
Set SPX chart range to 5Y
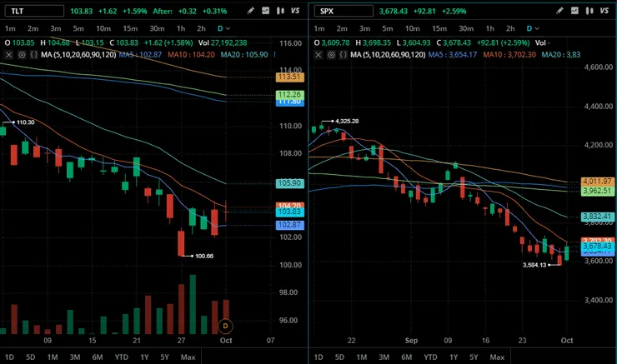click(x=474, y=357)
